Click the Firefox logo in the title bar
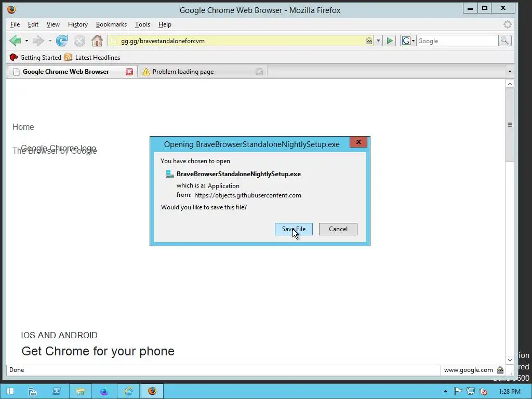This screenshot has height=399, width=532. pos(11,9)
